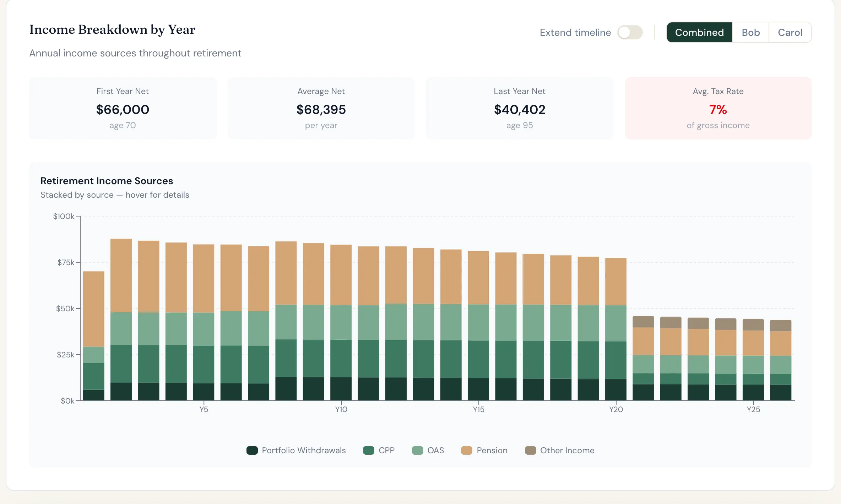Open the First Year Net card

click(123, 108)
